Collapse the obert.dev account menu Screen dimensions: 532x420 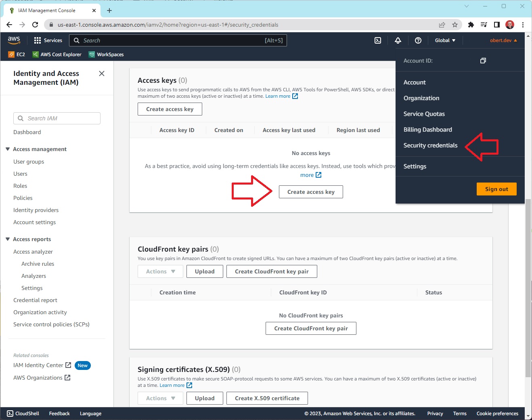[x=503, y=40]
